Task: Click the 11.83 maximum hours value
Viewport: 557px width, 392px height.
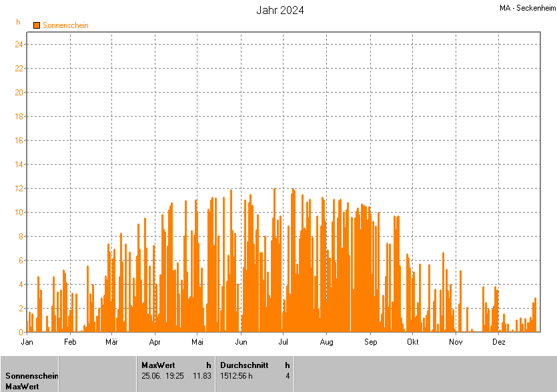Action: [x=202, y=376]
